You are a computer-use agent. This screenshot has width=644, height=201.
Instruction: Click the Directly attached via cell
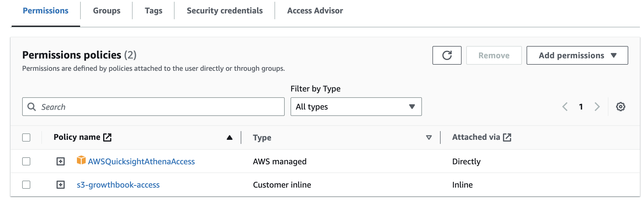[467, 161]
